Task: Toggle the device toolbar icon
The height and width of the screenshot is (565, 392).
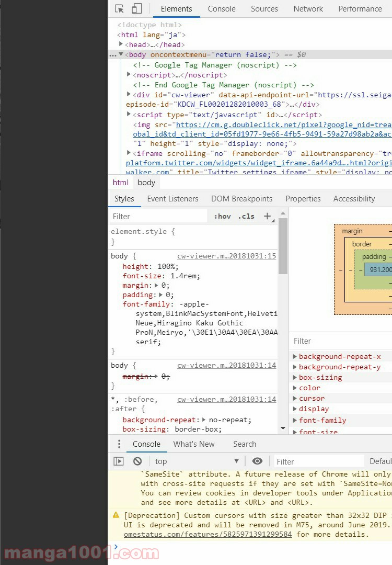Action: (137, 9)
